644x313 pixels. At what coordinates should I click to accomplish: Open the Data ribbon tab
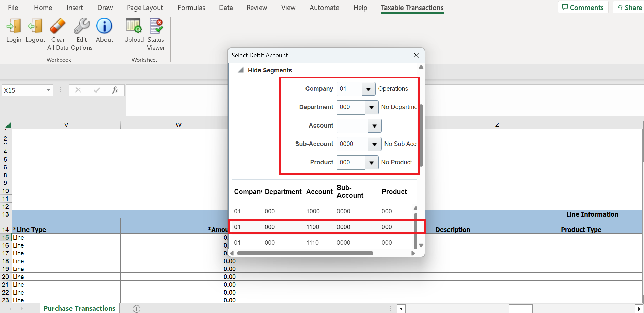pyautogui.click(x=226, y=8)
